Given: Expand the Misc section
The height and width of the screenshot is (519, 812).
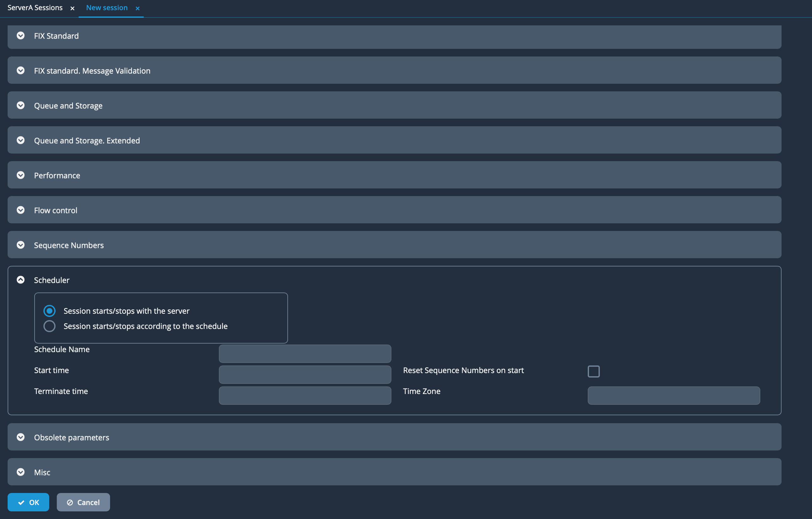Looking at the screenshot, I should click(21, 472).
